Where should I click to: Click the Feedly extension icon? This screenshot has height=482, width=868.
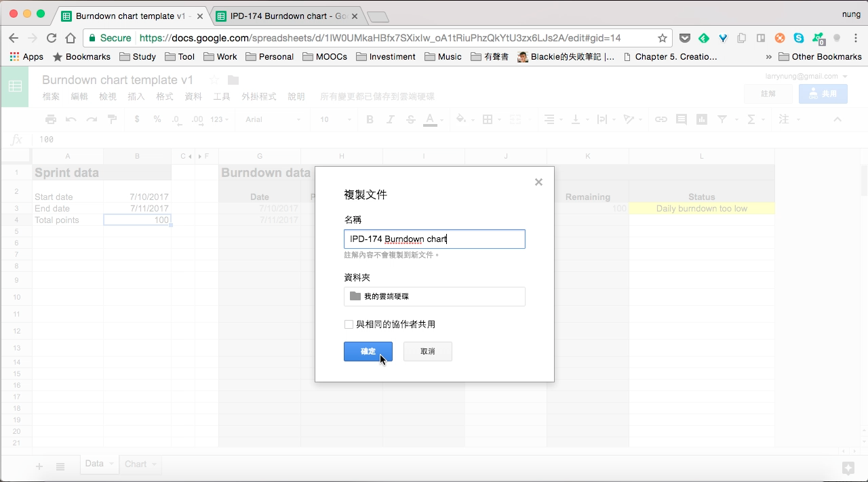[x=704, y=38]
